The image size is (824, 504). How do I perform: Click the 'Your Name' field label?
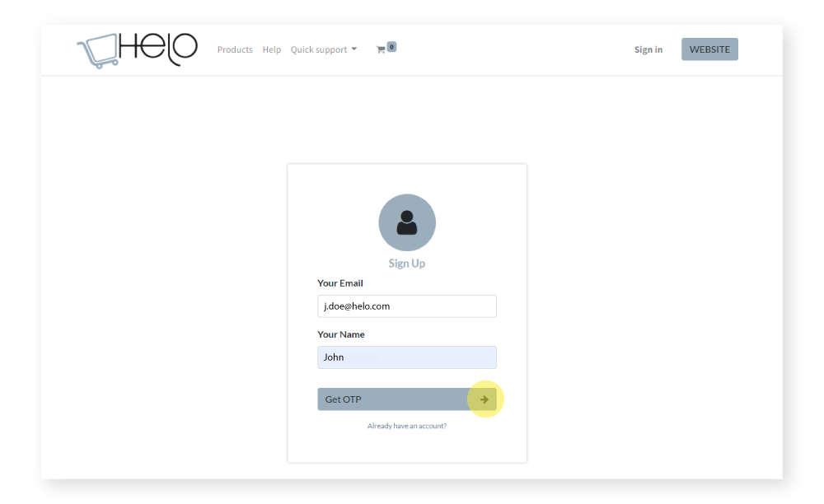[x=341, y=334]
